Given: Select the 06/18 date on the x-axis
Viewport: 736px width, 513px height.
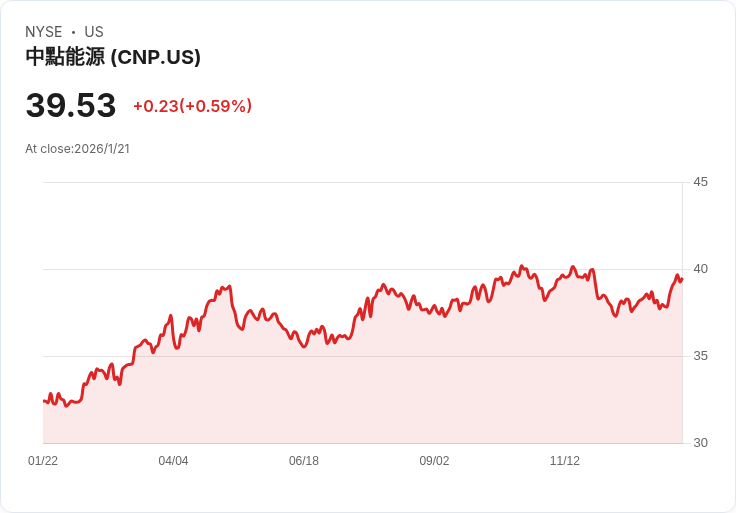Looking at the screenshot, I should click(x=304, y=461).
